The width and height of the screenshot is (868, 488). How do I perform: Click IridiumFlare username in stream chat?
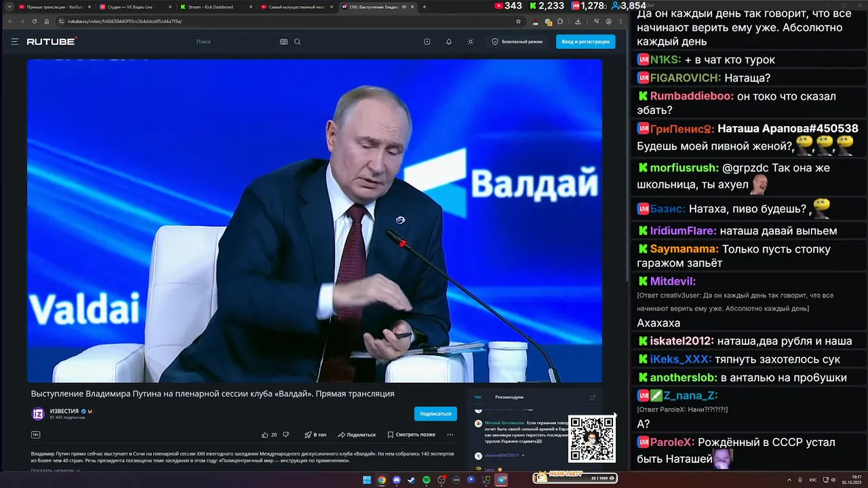pyautogui.click(x=683, y=231)
